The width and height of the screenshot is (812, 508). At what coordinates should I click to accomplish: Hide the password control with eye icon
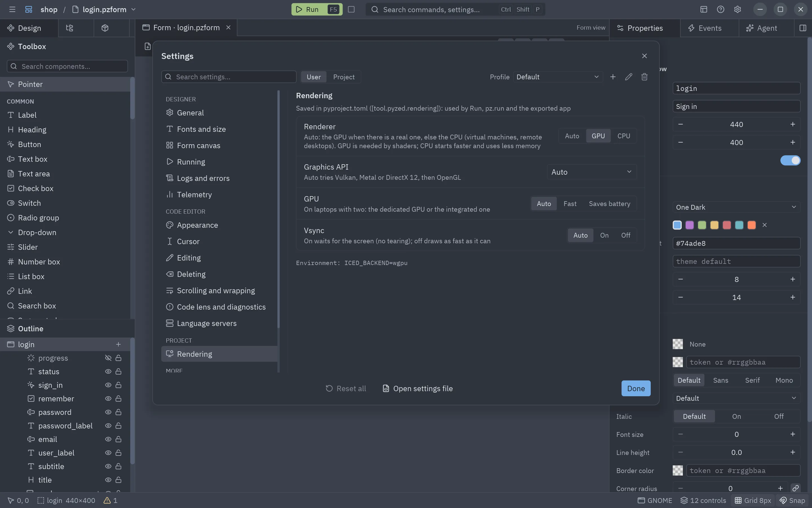pyautogui.click(x=108, y=412)
